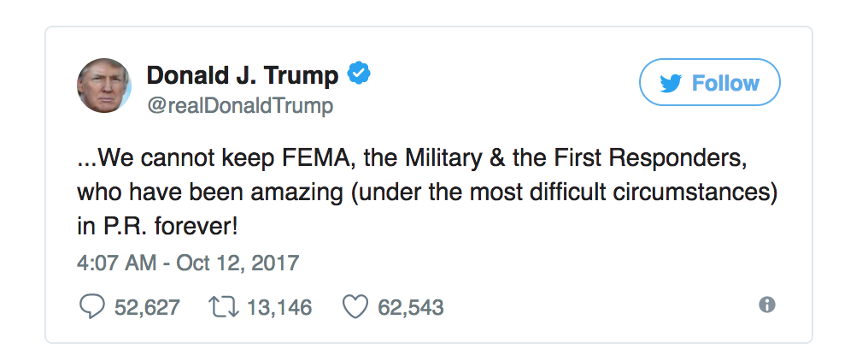Open the 4:07 AM timestamp link
Image resolution: width=868 pixels, height=361 pixels.
(x=119, y=262)
